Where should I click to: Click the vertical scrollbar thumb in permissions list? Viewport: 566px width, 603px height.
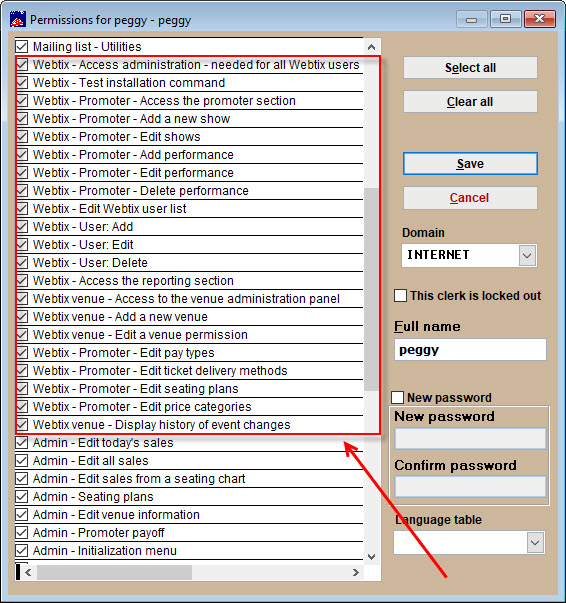(371, 289)
